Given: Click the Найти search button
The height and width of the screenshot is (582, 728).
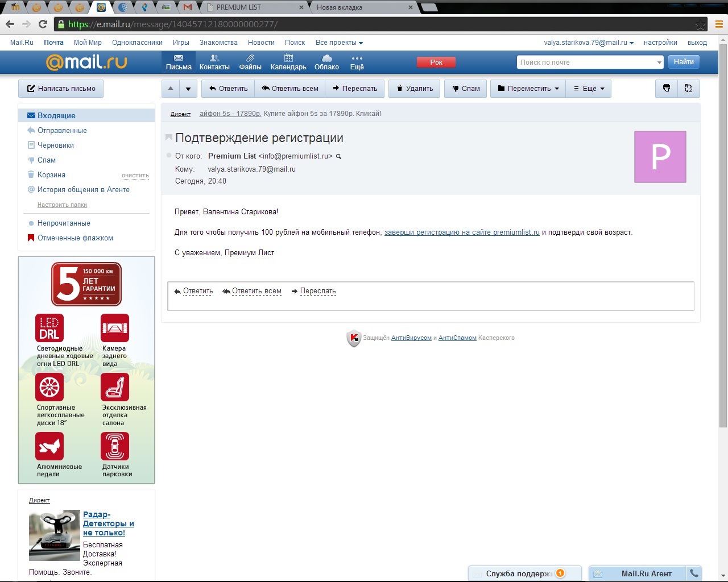Looking at the screenshot, I should click(684, 62).
